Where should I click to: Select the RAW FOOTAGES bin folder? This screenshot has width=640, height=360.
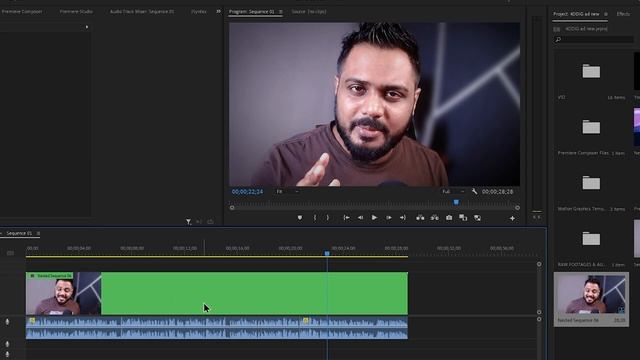pyautogui.click(x=591, y=238)
